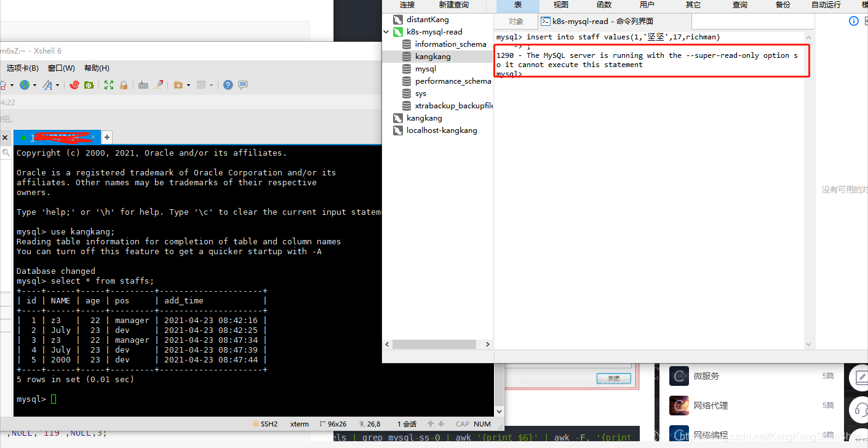Open 网络编程 category link on blog page
868x448 pixels.
point(711,435)
